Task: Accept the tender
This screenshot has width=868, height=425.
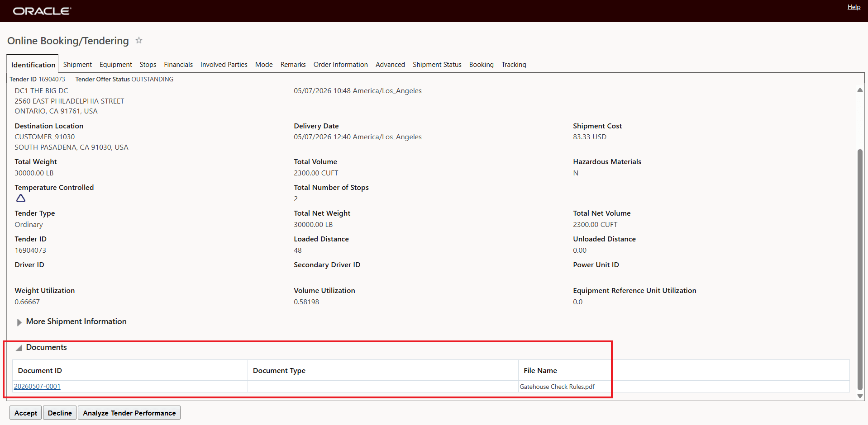Action: (x=26, y=413)
